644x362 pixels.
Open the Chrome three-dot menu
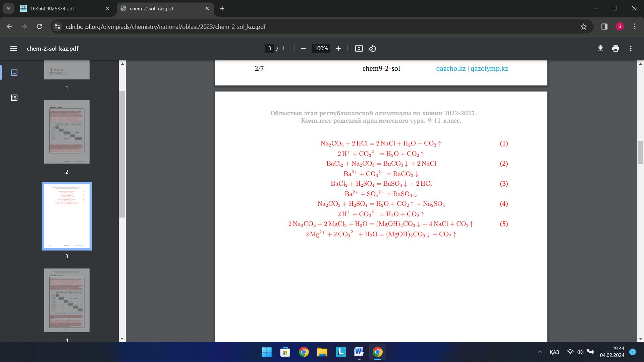click(635, 26)
